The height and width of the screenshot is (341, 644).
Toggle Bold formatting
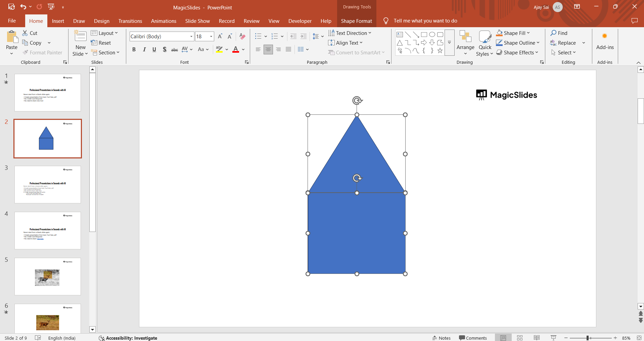click(x=134, y=50)
